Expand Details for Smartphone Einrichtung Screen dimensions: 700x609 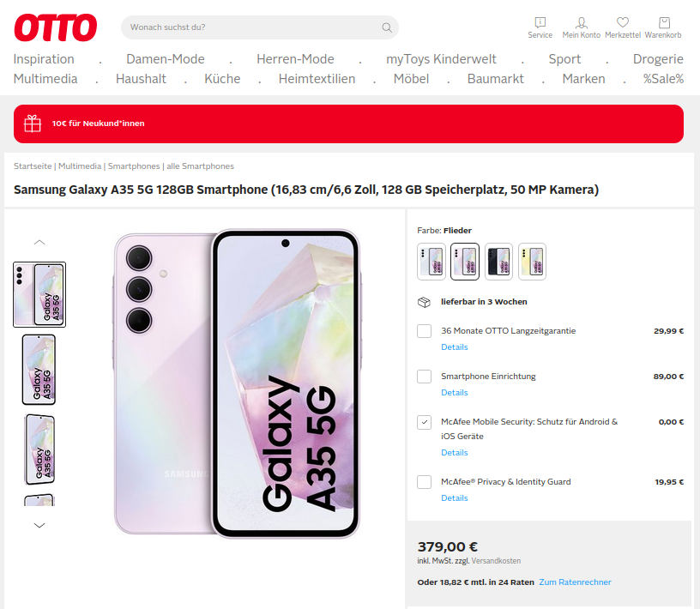(x=454, y=393)
